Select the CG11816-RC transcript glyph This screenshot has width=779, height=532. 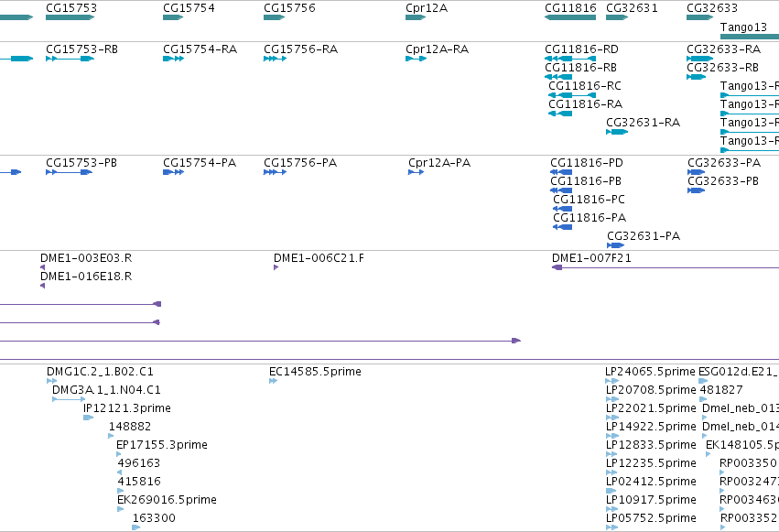point(572,95)
